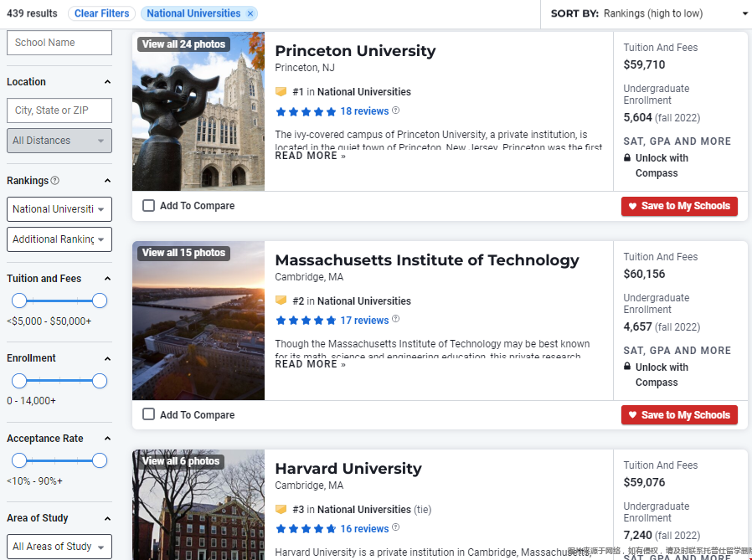Click MIT's tuition value $60,156
Viewport: 752px width, 560px height.
point(644,274)
